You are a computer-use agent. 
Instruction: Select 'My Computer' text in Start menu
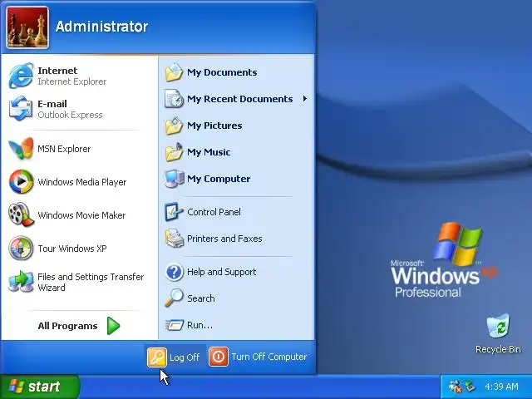[x=219, y=179]
